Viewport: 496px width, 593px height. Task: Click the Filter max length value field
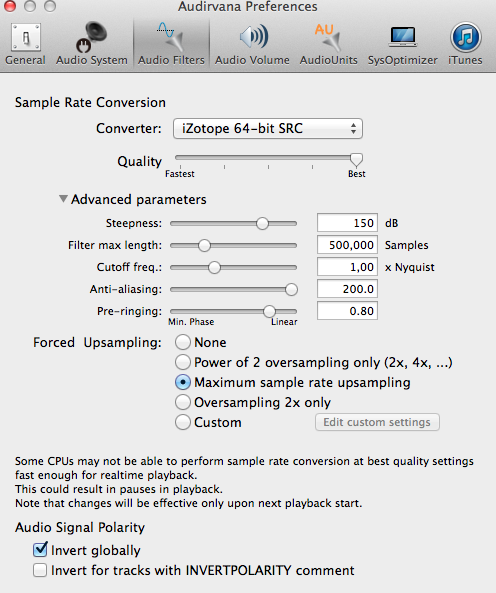click(x=347, y=245)
